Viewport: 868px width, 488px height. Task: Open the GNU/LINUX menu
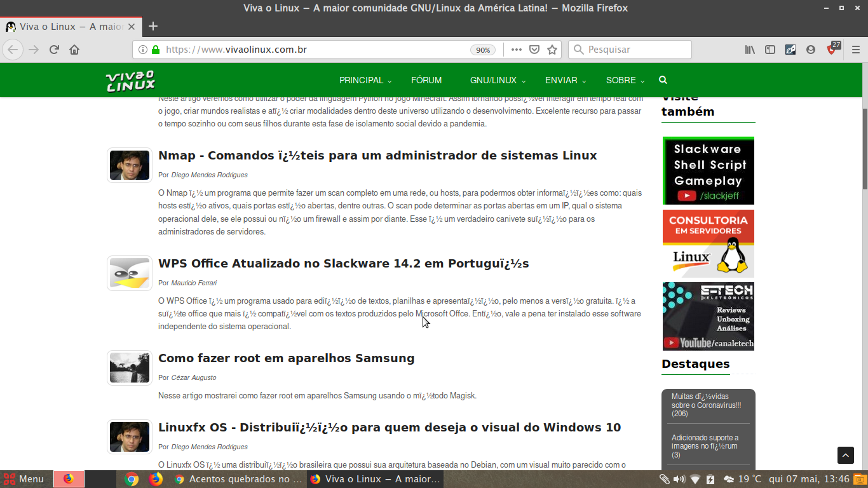coord(493,80)
